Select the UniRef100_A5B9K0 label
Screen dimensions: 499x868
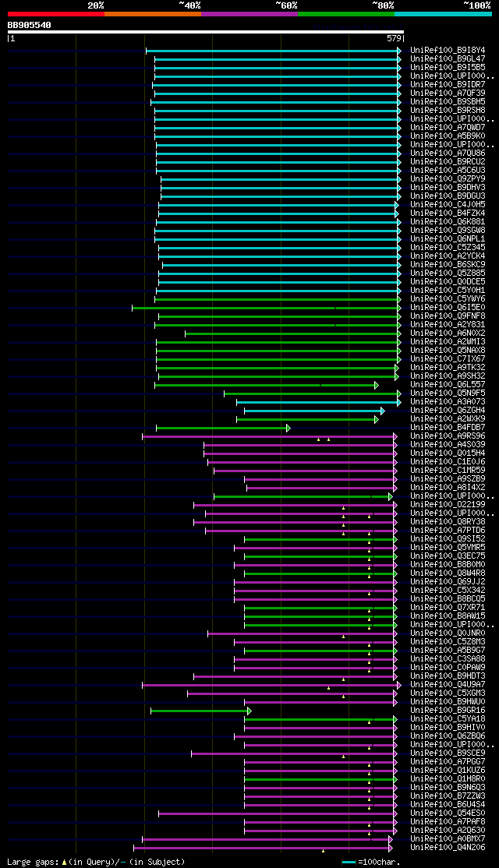448,136
